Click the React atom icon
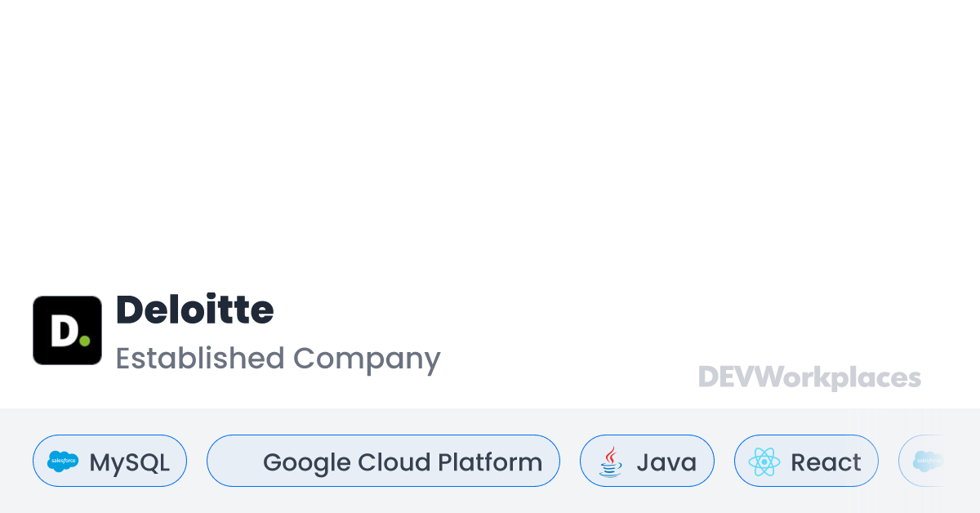The height and width of the screenshot is (513, 980). tap(764, 462)
